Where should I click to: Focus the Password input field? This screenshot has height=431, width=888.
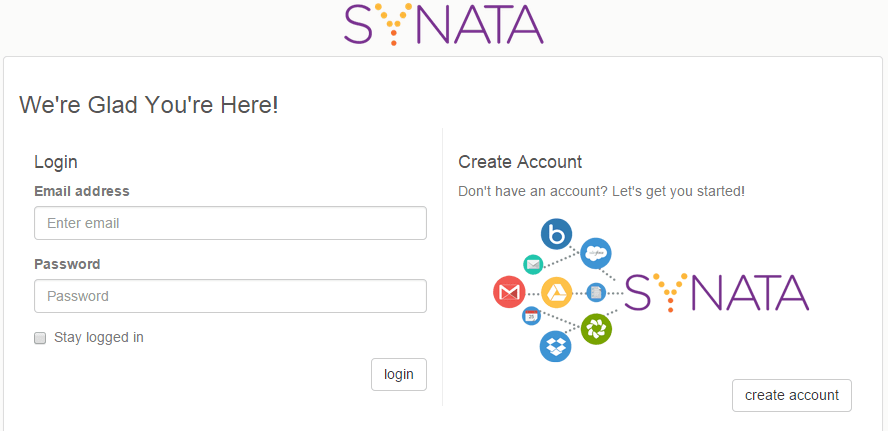coord(230,296)
